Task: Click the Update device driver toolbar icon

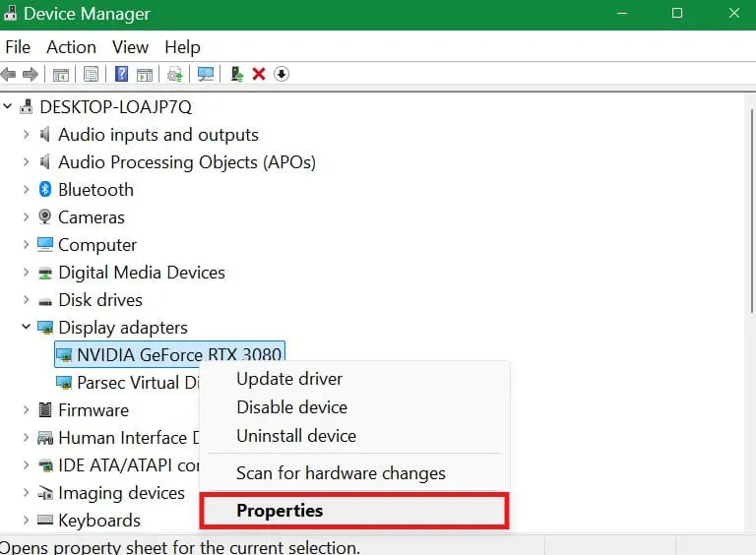Action: pos(175,75)
